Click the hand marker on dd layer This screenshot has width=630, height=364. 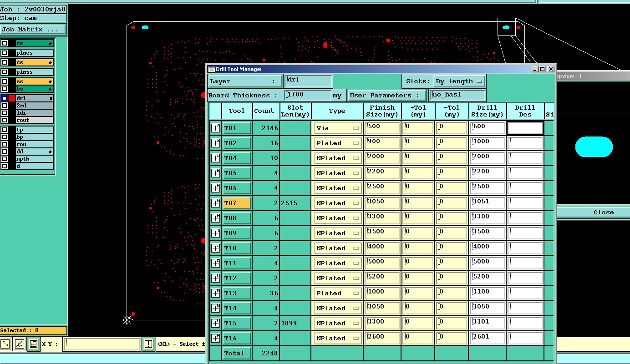point(50,152)
